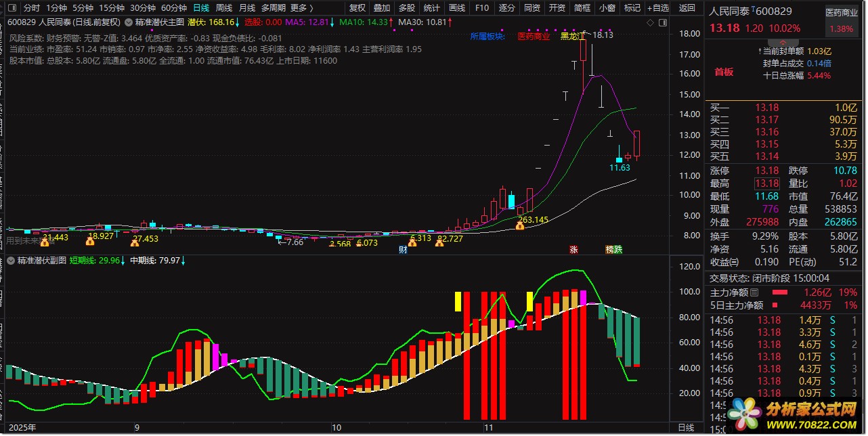
Task: Click the 短期线: 29.96 label
Action: point(94,261)
